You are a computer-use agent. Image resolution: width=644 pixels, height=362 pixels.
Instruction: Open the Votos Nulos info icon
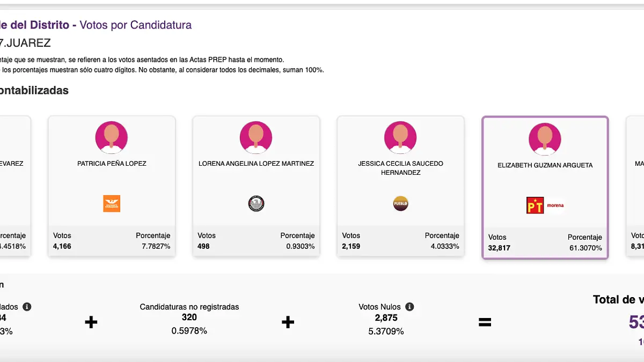coord(409,307)
